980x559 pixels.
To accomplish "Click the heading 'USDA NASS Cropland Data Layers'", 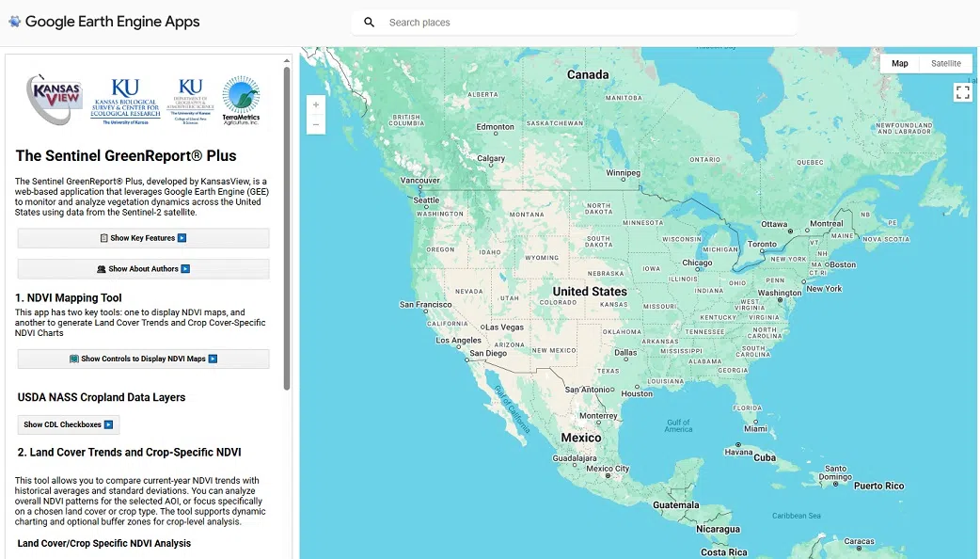I will 102,398.
